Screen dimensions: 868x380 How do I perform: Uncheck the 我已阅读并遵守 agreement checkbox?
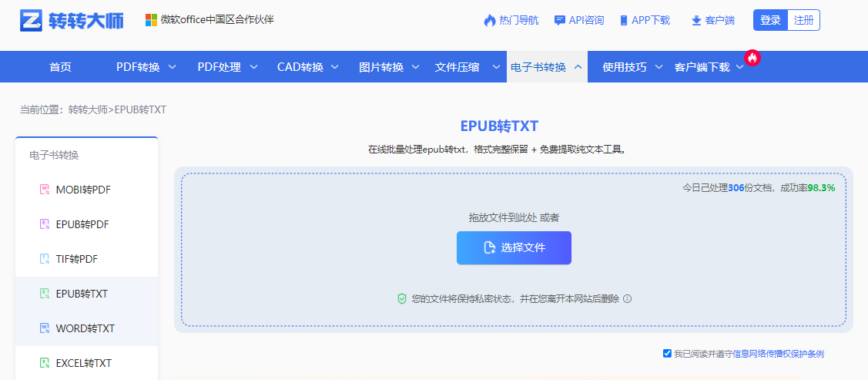point(667,354)
